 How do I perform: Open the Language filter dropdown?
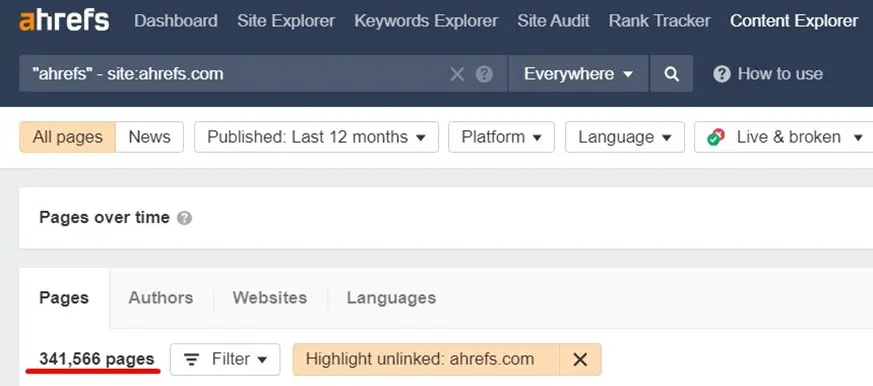click(x=625, y=137)
